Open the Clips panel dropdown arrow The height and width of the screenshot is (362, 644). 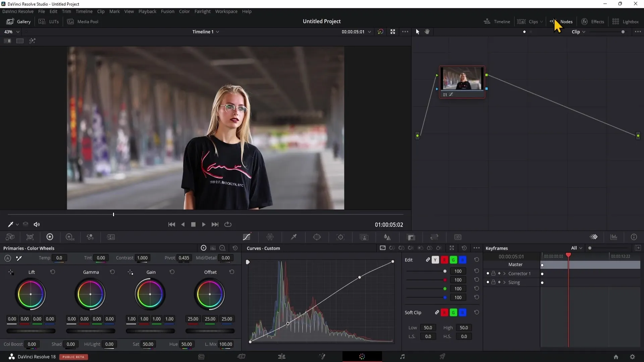541,22
